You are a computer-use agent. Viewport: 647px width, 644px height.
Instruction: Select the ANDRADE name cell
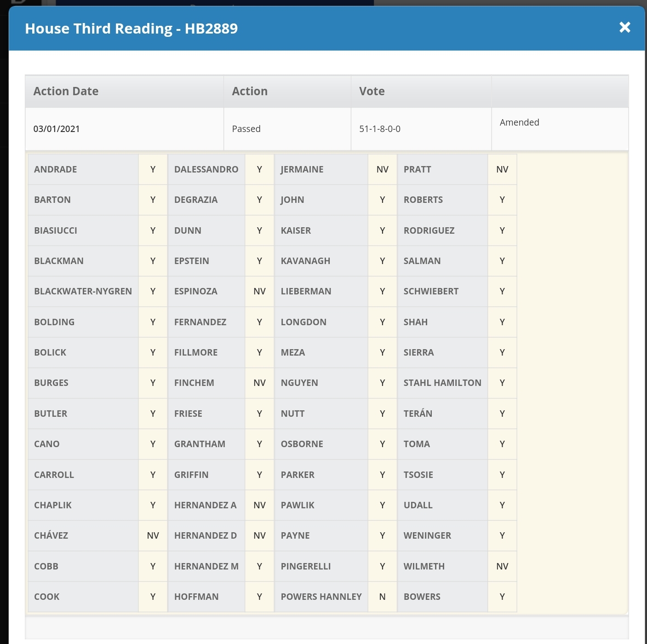[83, 169]
